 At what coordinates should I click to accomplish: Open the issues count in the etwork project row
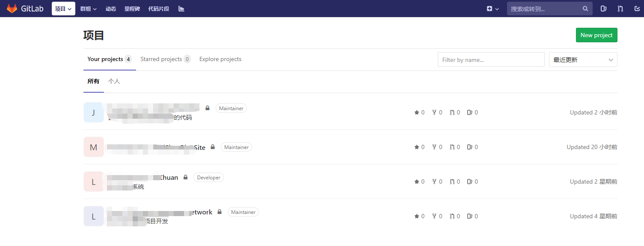pos(472,216)
